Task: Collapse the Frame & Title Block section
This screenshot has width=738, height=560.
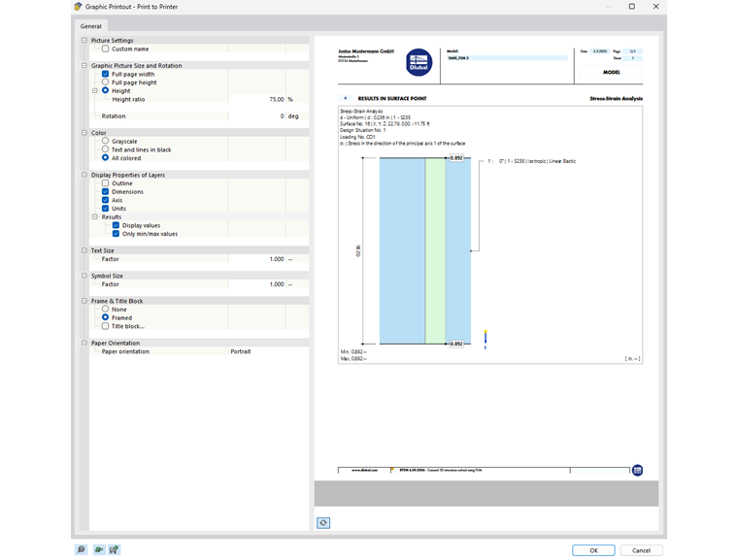Action: [x=84, y=301]
